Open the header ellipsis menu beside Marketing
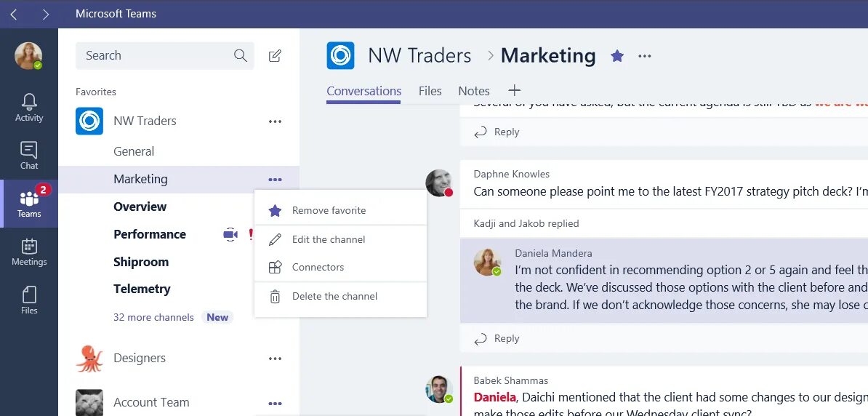Image resolution: width=868 pixels, height=416 pixels. pyautogui.click(x=645, y=55)
